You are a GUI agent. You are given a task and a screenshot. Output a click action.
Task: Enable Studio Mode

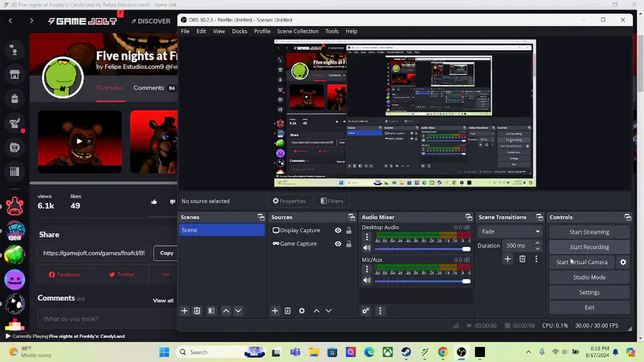pos(590,277)
